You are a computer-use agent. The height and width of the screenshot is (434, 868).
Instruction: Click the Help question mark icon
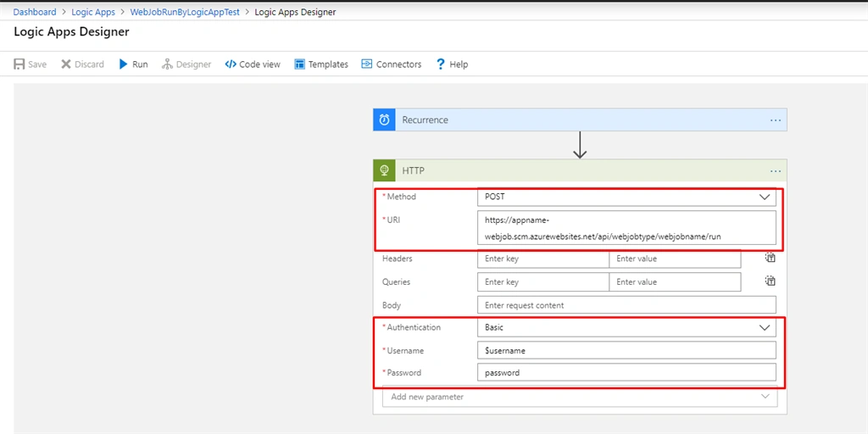pyautogui.click(x=441, y=64)
